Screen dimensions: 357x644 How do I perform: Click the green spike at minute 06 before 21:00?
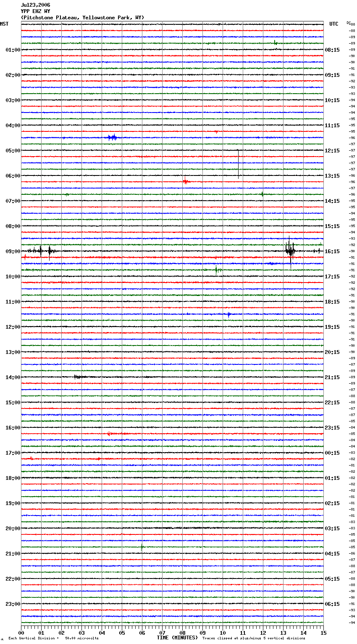pos(142,547)
